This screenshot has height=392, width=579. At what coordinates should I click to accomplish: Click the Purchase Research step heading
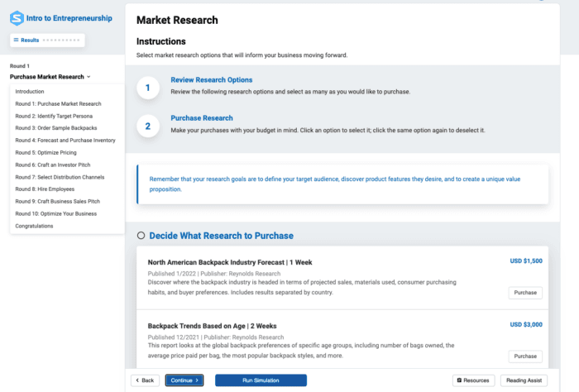pyautogui.click(x=202, y=118)
